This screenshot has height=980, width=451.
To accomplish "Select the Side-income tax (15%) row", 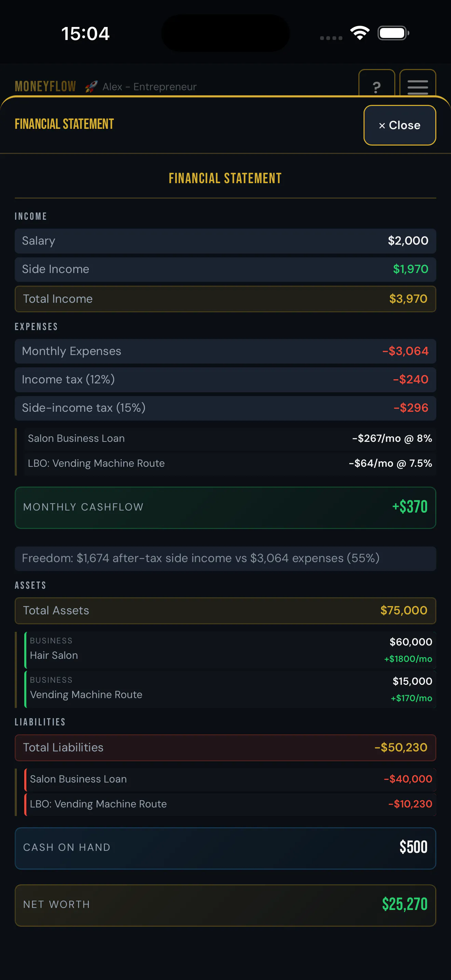I will [x=225, y=408].
